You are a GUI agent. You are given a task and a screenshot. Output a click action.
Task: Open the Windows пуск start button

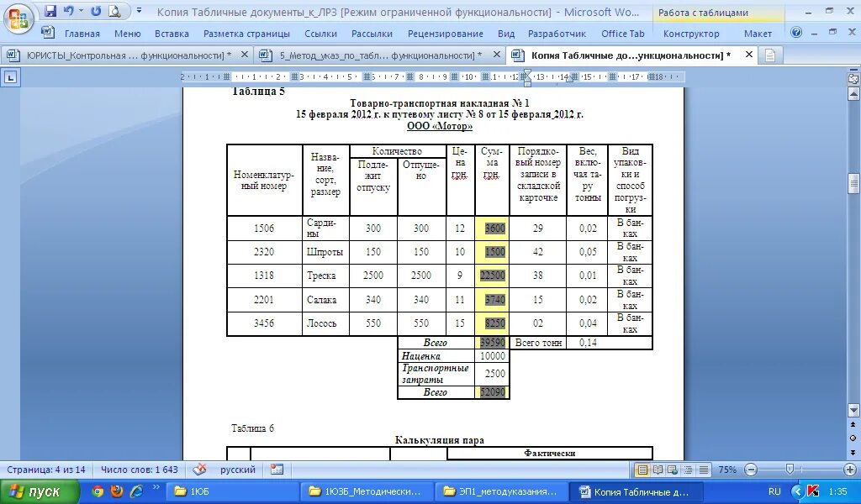click(x=40, y=491)
